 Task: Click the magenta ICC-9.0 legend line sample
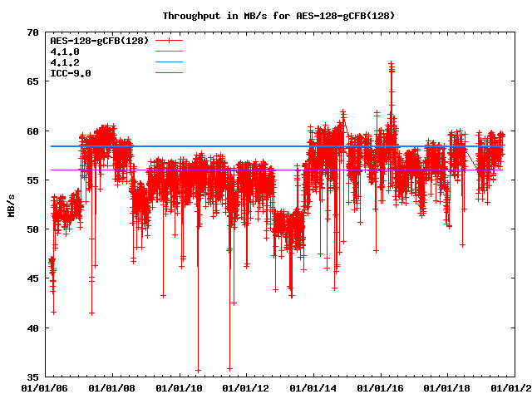pos(169,73)
